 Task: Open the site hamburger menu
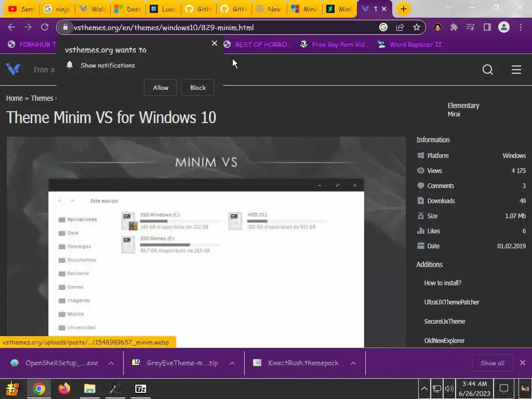coord(516,70)
